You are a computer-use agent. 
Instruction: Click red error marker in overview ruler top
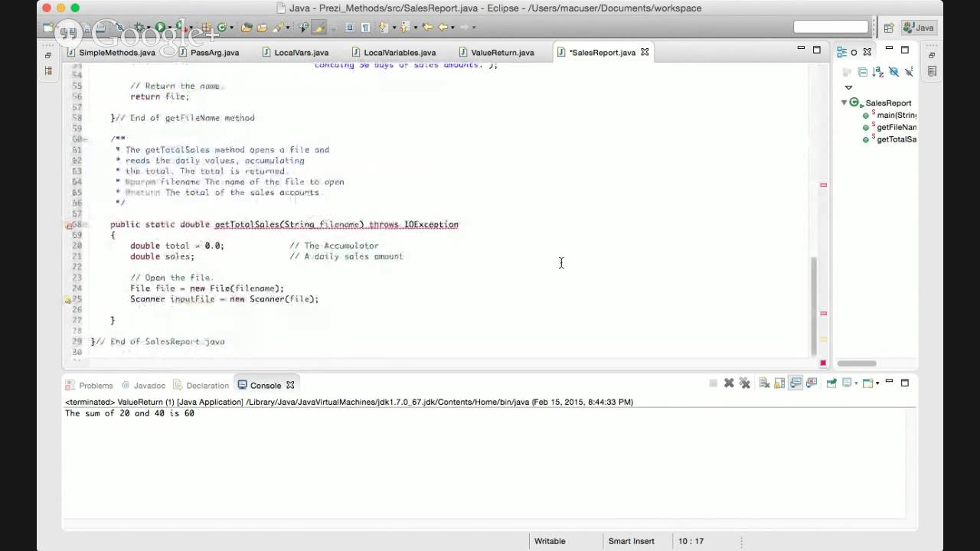click(823, 184)
